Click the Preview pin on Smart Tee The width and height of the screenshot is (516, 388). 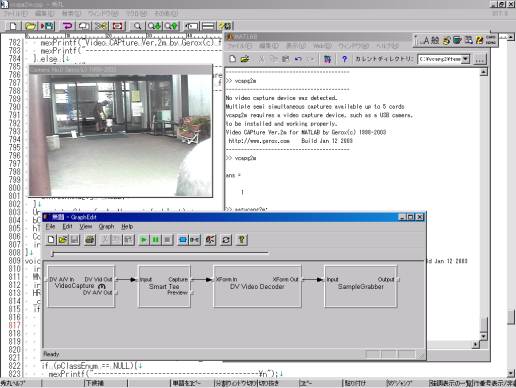click(177, 293)
